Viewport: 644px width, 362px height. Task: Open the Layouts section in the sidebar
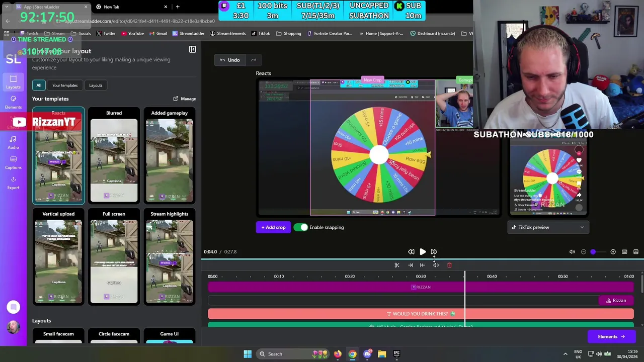13,81
